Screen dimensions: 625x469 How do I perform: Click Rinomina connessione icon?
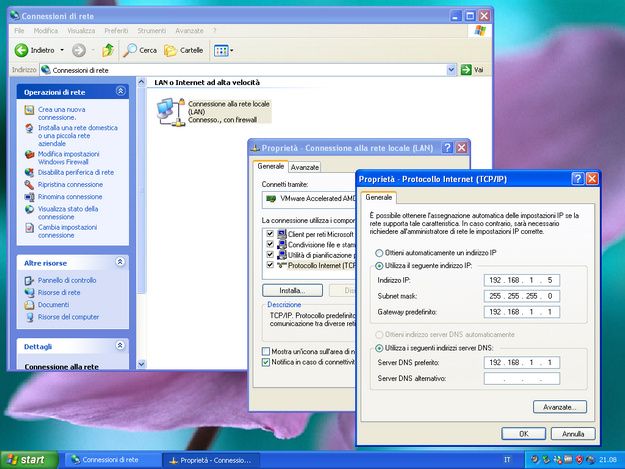pyautogui.click(x=29, y=197)
